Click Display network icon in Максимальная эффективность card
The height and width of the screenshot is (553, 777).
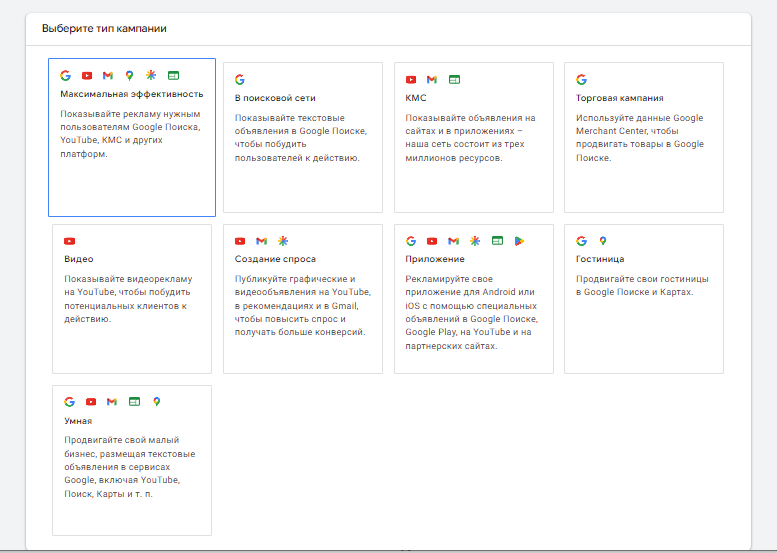[x=173, y=75]
